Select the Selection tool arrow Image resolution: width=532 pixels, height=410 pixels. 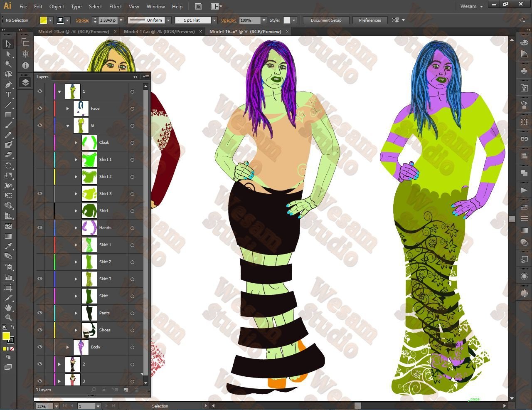[8, 44]
